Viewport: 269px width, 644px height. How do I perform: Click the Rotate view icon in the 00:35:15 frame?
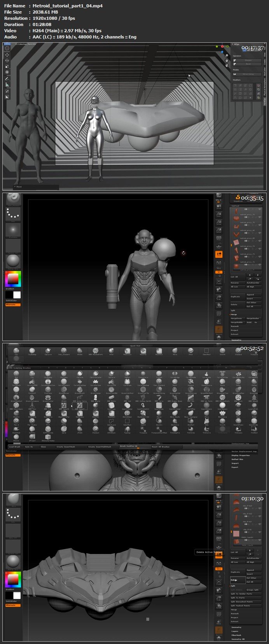pos(218,306)
